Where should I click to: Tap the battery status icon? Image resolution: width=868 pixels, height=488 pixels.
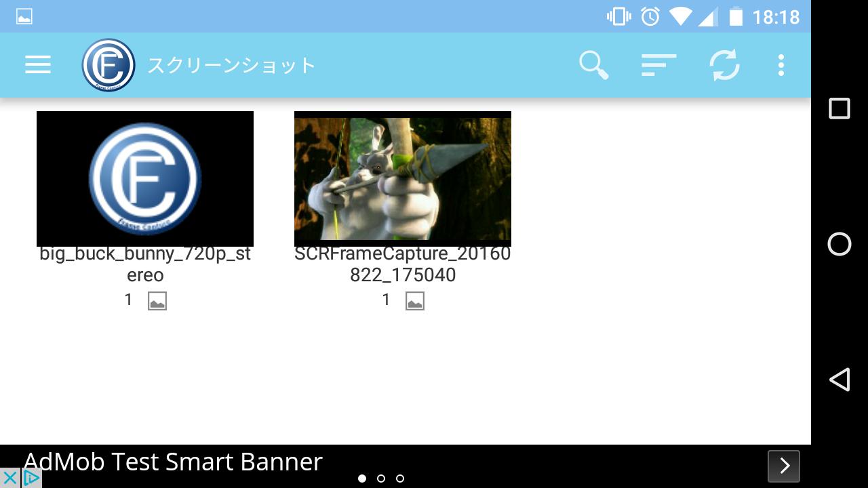click(736, 16)
